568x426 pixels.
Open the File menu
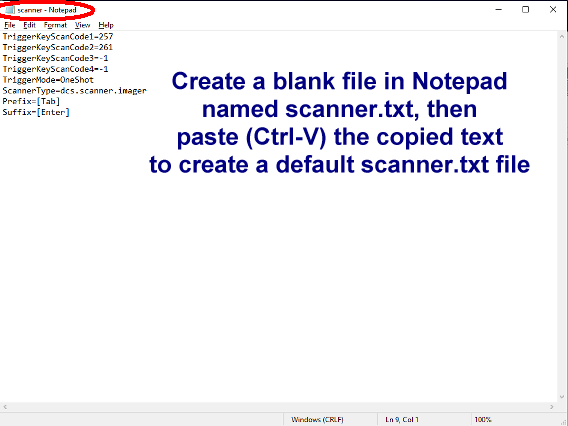coord(10,25)
